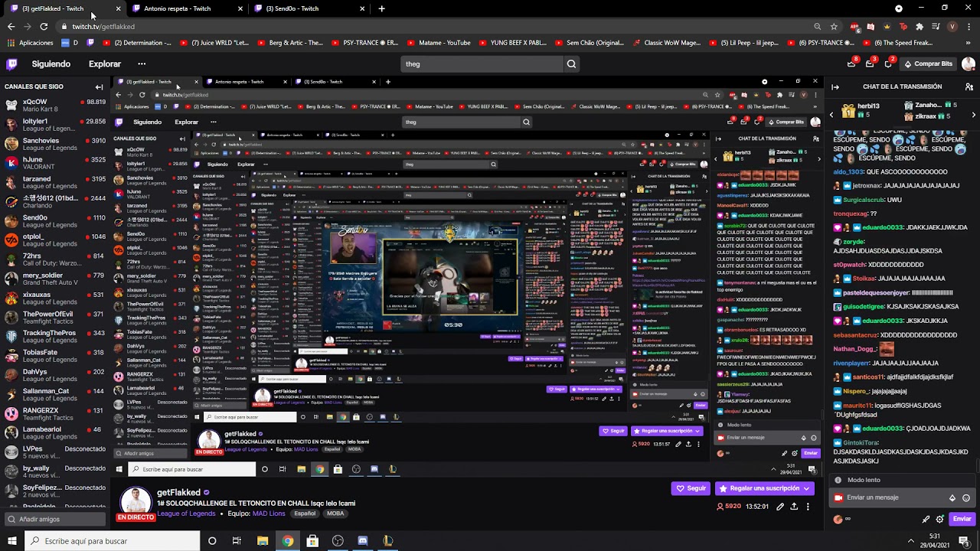Open Task View on the bottom taskbar
Image resolution: width=980 pixels, height=551 pixels.
(237, 541)
